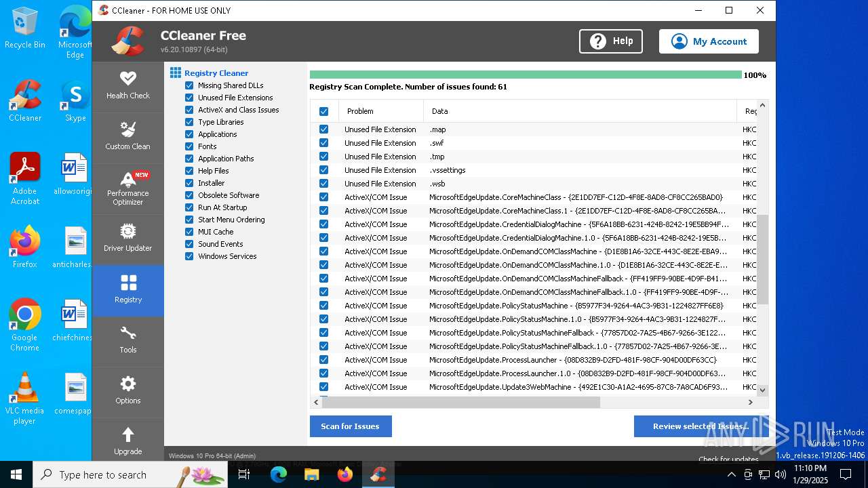Click Scan for Issues button
The width and height of the screenshot is (868, 488).
tap(351, 426)
